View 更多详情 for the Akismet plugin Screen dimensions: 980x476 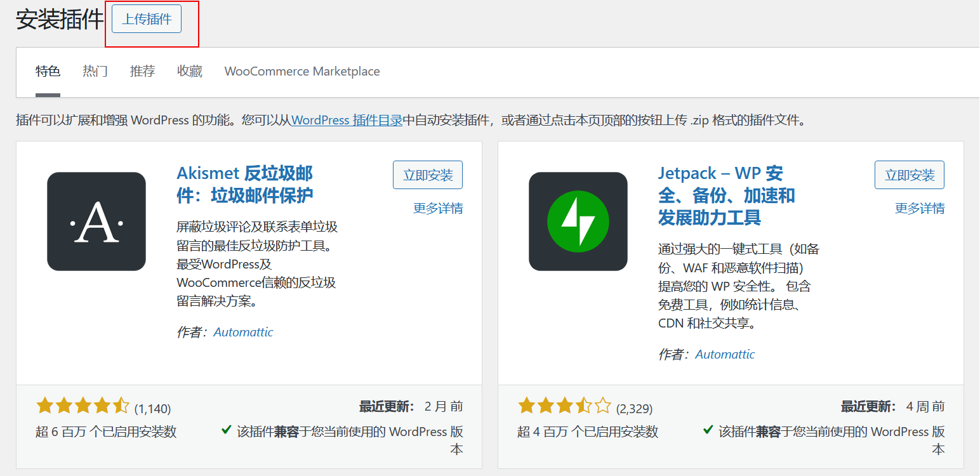[x=438, y=208]
